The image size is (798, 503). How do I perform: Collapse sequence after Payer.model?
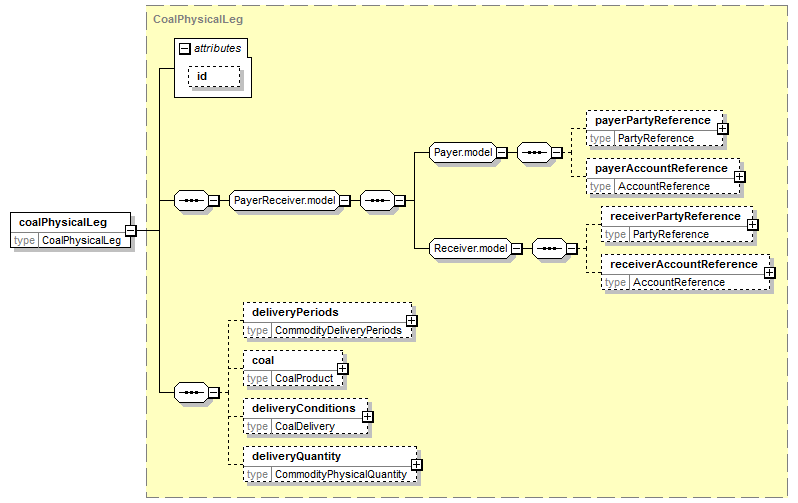point(557,152)
